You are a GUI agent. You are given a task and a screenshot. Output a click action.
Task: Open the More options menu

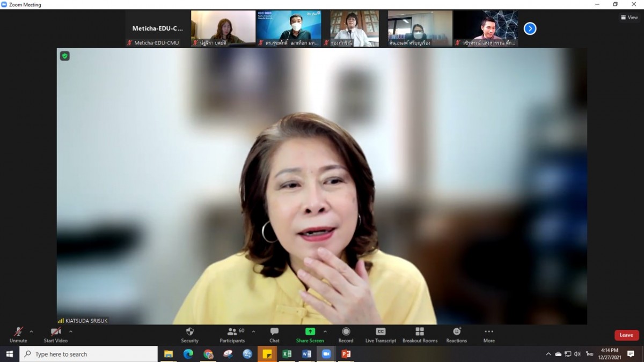[488, 335]
